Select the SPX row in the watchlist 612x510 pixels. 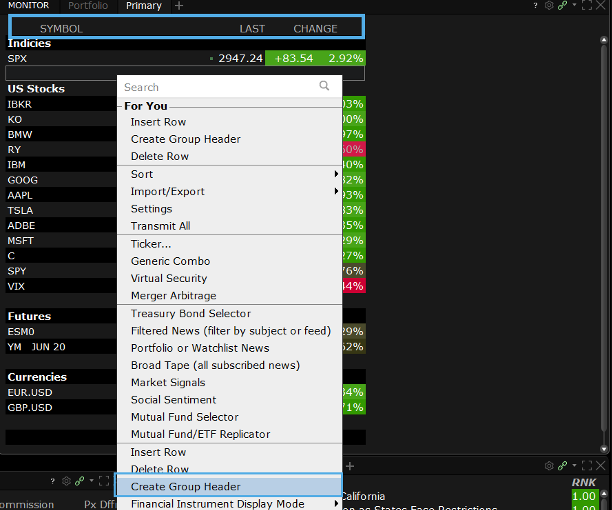[x=60, y=59]
